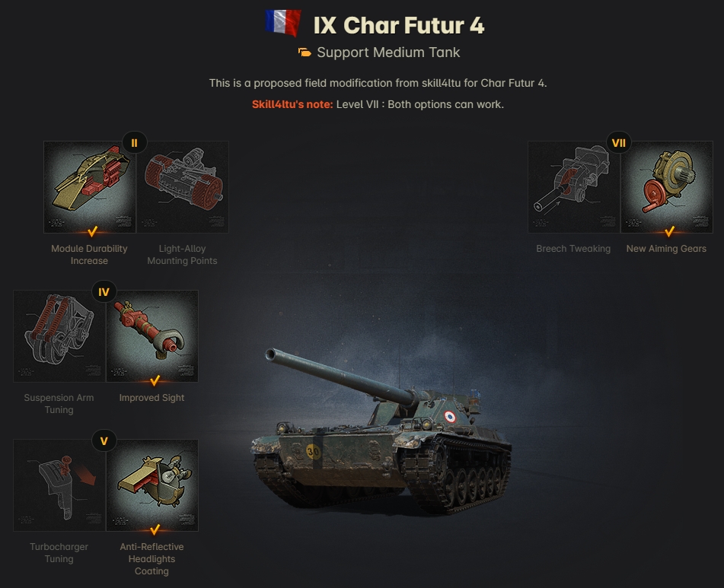Pick the Anti-Reflective Headlights Coating icon
The image size is (724, 588).
152,485
